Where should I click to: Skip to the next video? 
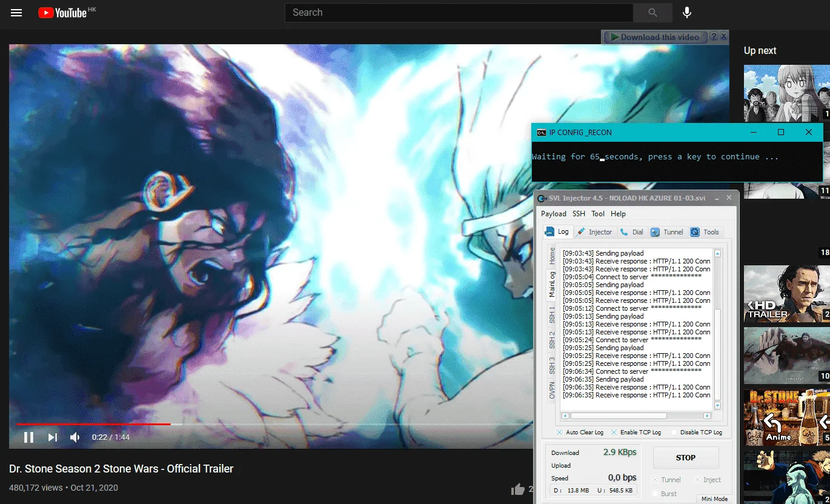click(x=53, y=437)
